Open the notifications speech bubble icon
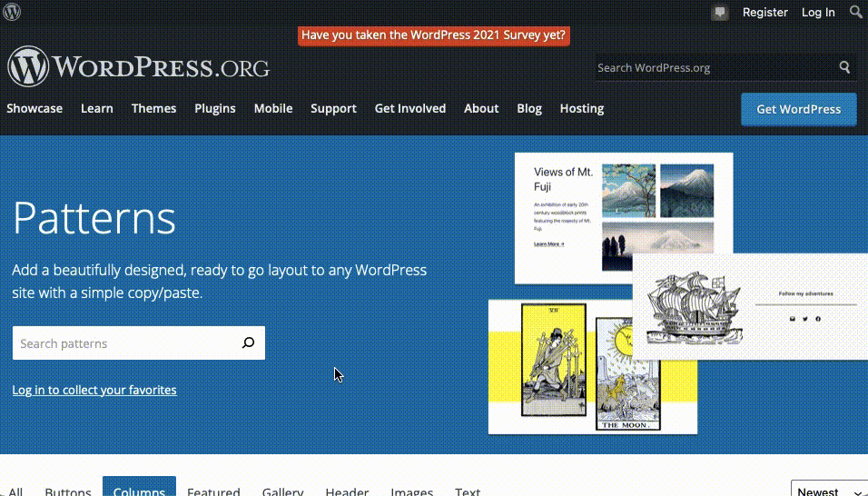The image size is (868, 496). 719,12
